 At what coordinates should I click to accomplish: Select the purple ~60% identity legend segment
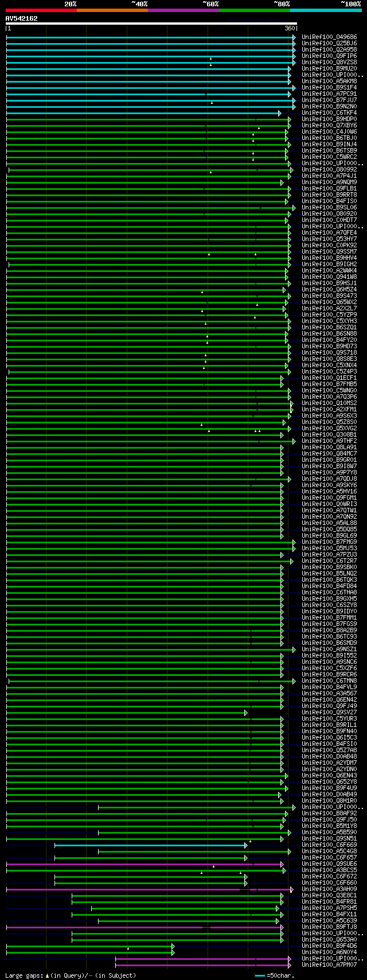[x=183, y=10]
